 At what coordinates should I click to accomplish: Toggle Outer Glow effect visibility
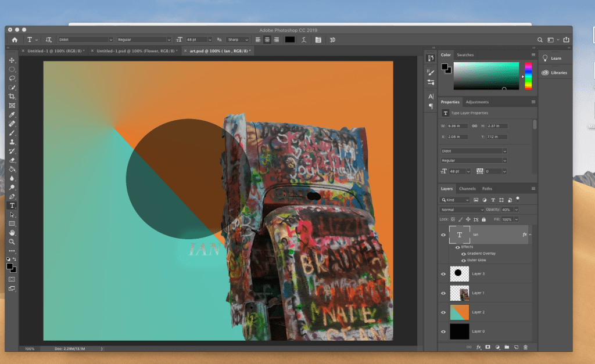click(463, 261)
